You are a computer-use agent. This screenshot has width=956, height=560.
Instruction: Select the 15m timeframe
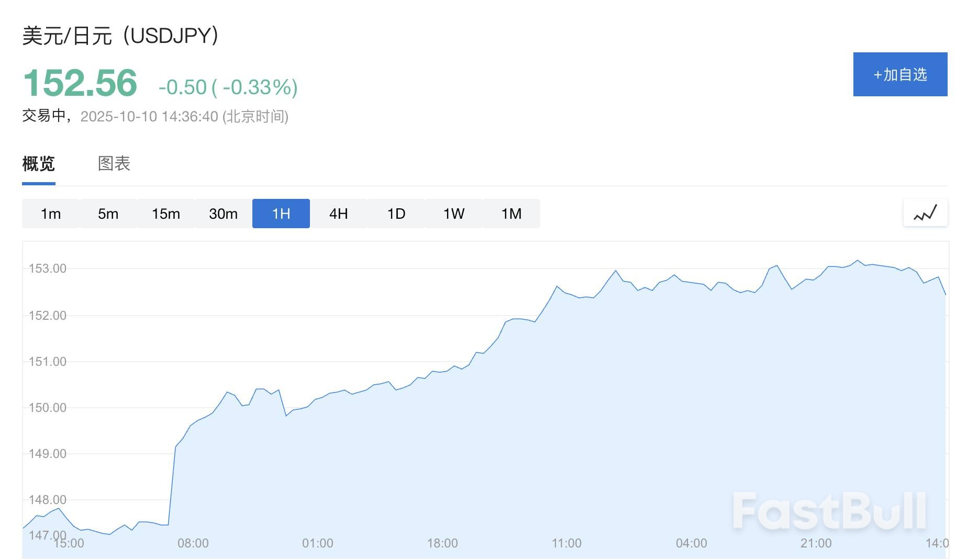coord(166,214)
